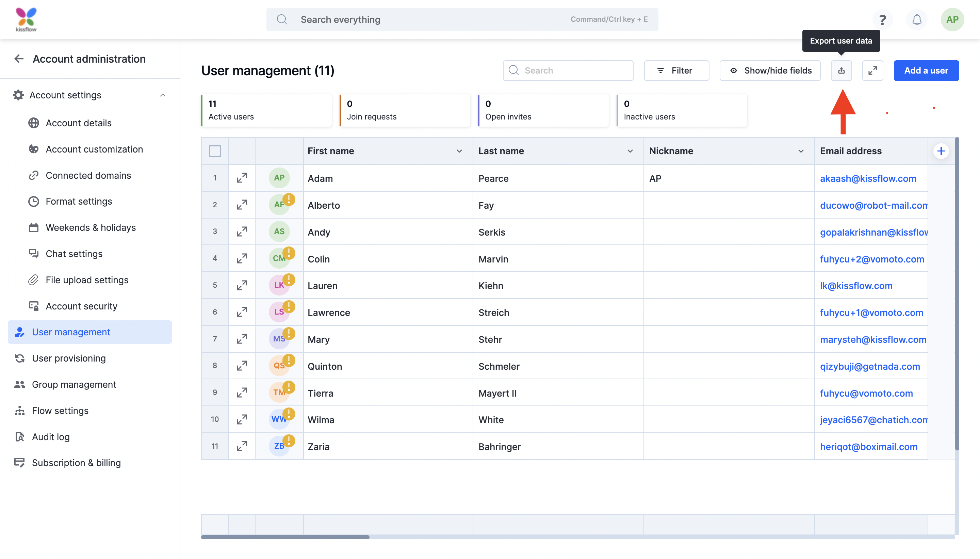980x559 pixels.
Task: Click the Kissflow logo
Action: click(x=26, y=20)
